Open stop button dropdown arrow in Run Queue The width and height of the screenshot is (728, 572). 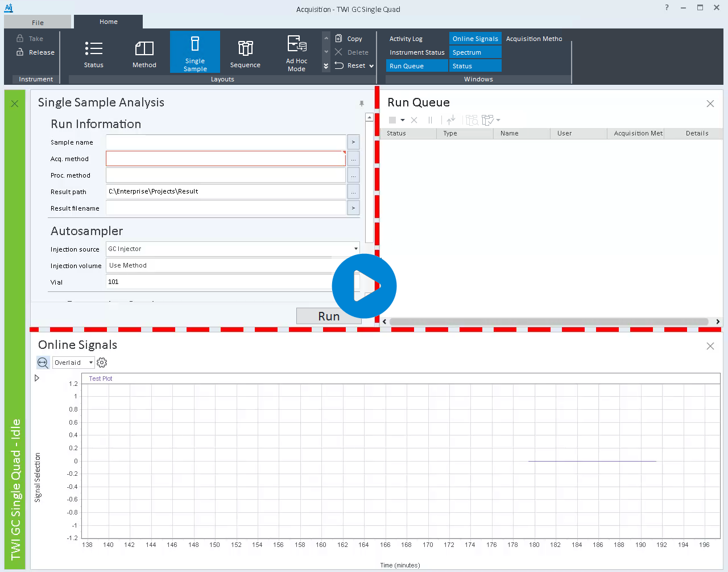point(403,120)
